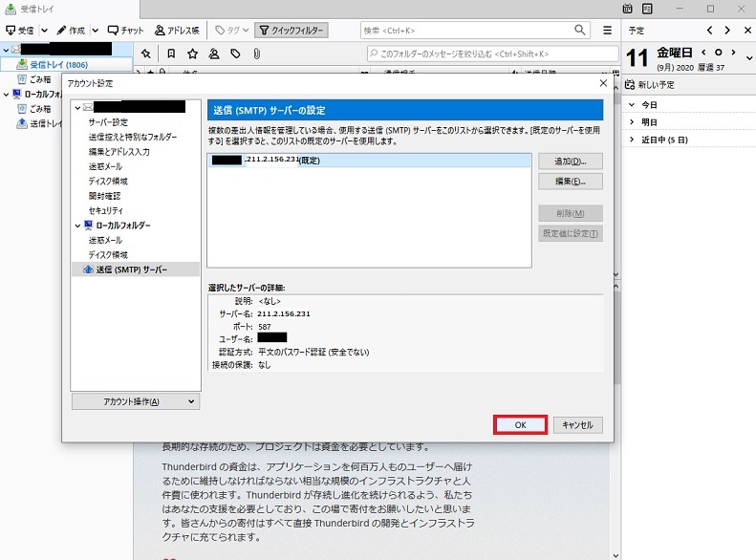Click the Write (作成) button
Image resolution: width=756 pixels, height=560 pixels.
[71, 31]
